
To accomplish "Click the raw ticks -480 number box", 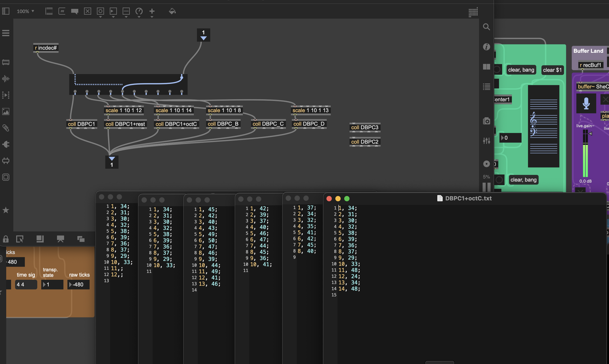I will [x=78, y=285].
